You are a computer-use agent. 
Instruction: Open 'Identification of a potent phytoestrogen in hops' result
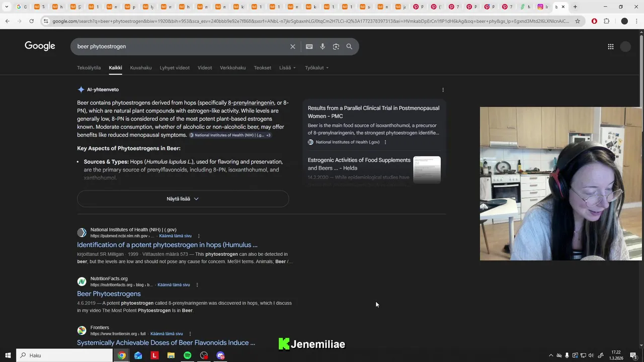(167, 245)
